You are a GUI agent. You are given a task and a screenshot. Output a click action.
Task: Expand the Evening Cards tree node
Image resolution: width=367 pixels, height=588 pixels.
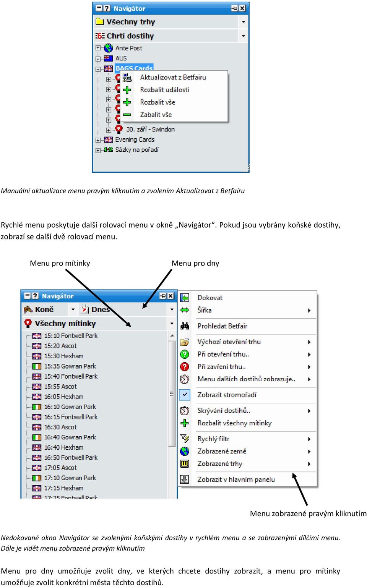coord(98,140)
